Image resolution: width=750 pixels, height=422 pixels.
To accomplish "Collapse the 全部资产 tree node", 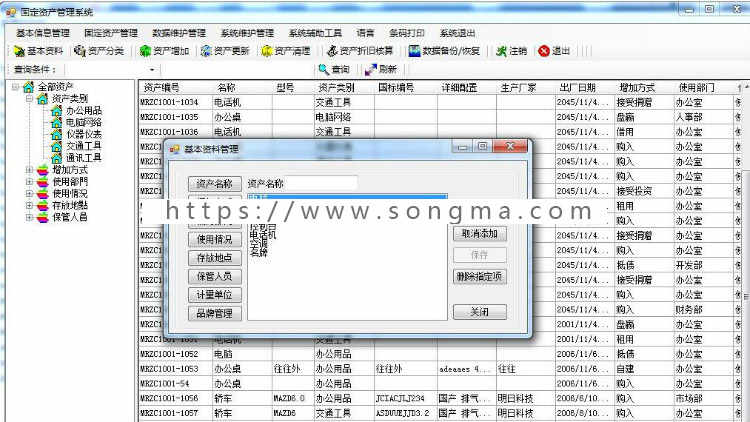I will click(15, 87).
